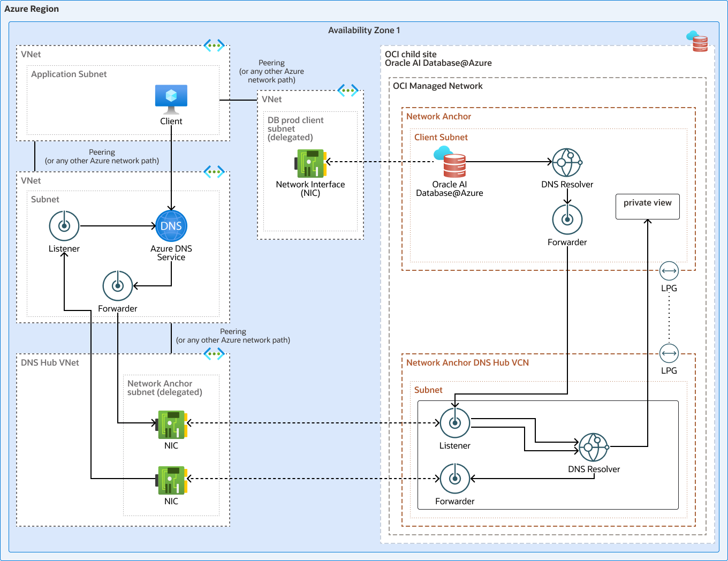Click the VNet icon above Application Subnet

[214, 46]
